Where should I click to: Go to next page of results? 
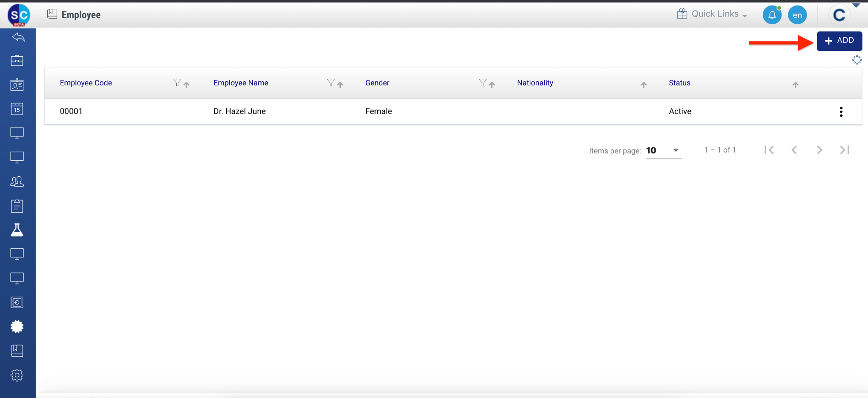coord(819,150)
